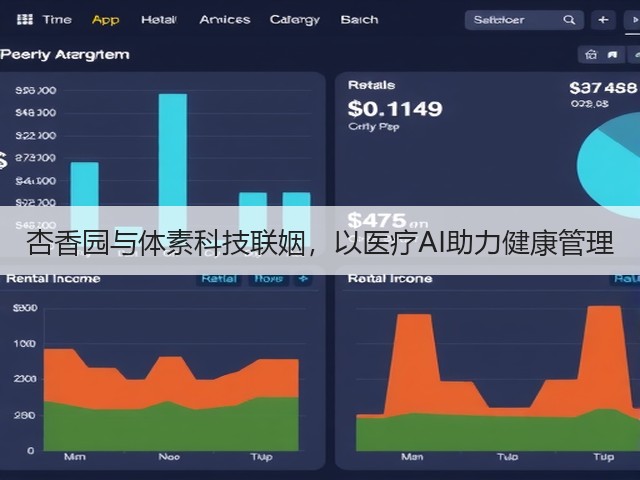Click the $475 value text
Viewport: 640px width, 480px height.
click(377, 221)
